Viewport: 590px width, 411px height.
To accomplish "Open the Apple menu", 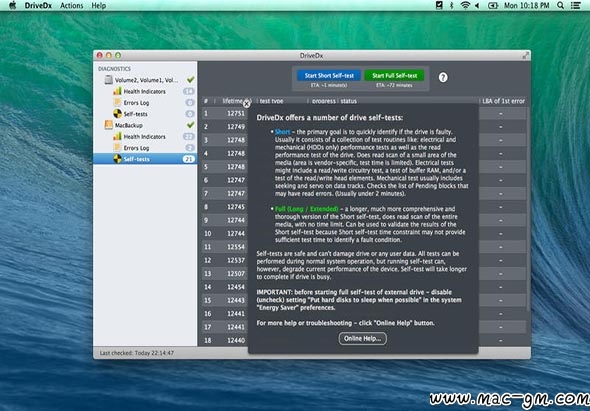I will 12,5.
